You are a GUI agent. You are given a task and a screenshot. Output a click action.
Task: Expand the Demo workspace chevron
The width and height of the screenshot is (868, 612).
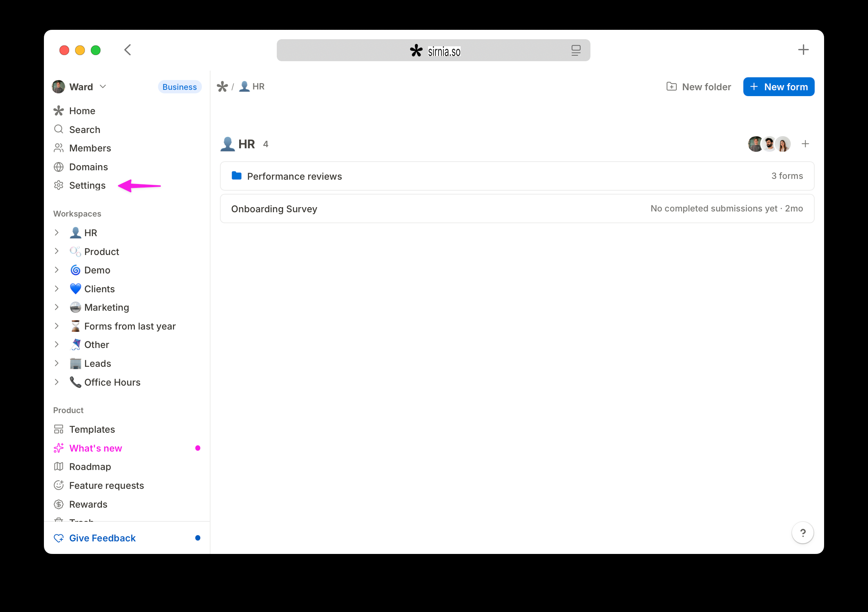coord(56,270)
